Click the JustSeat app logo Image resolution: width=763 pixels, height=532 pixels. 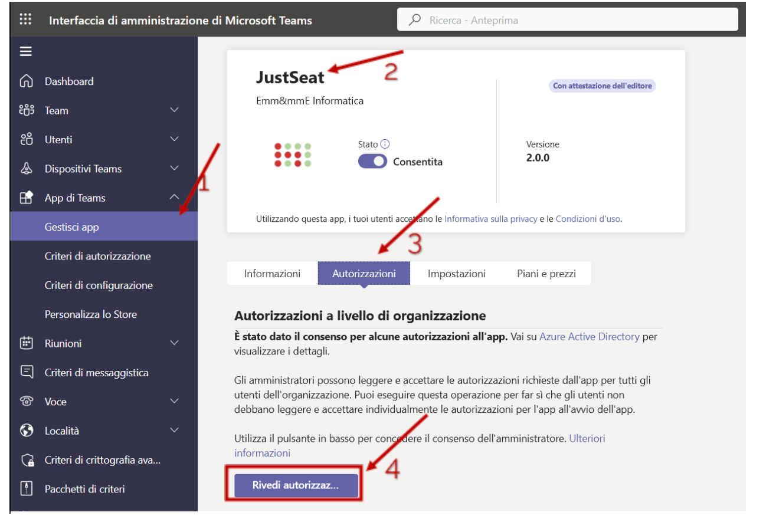click(293, 155)
